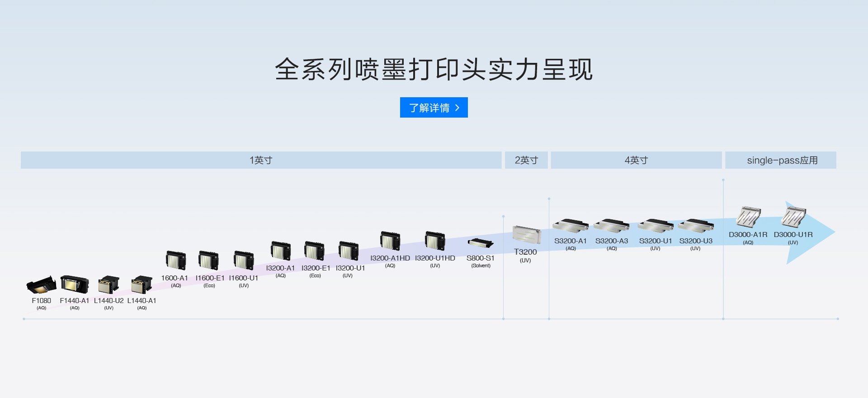Select the D3000-A1R printhead image
868x398 pixels.
(748, 217)
